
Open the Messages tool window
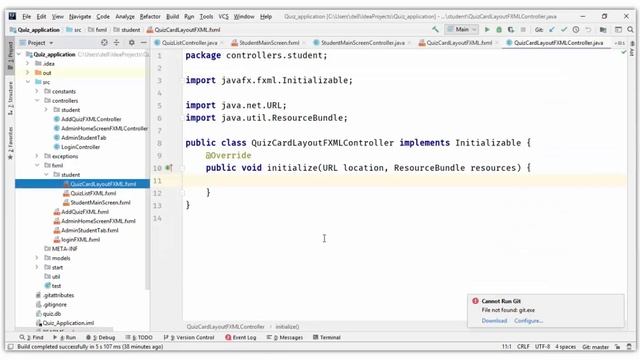pos(284,338)
